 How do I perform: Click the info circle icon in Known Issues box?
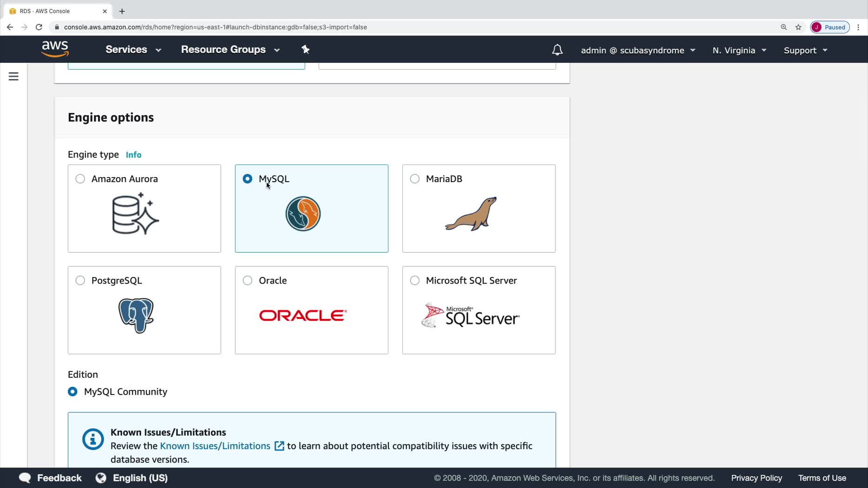point(93,439)
